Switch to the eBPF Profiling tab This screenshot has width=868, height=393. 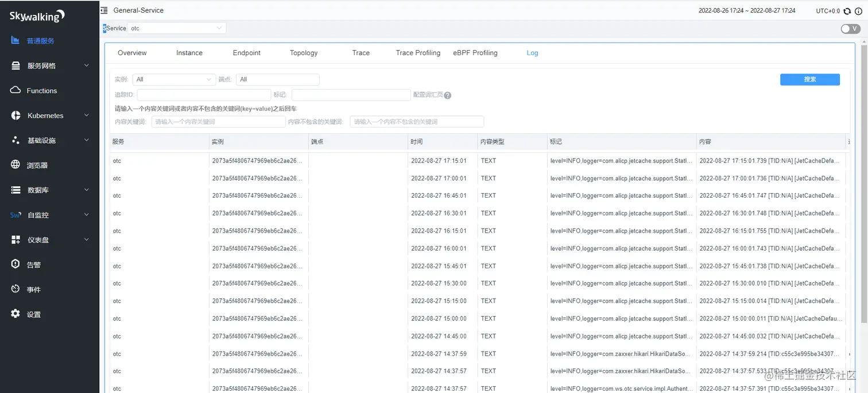tap(475, 53)
